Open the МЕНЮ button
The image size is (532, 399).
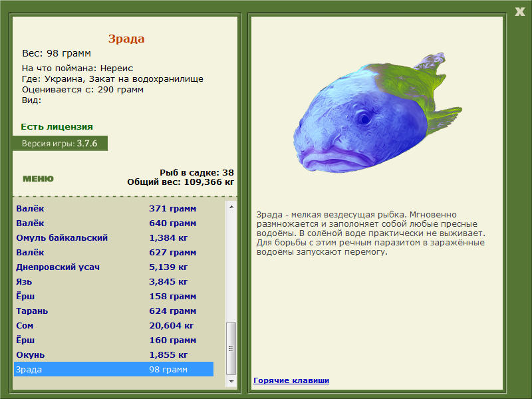(38, 179)
